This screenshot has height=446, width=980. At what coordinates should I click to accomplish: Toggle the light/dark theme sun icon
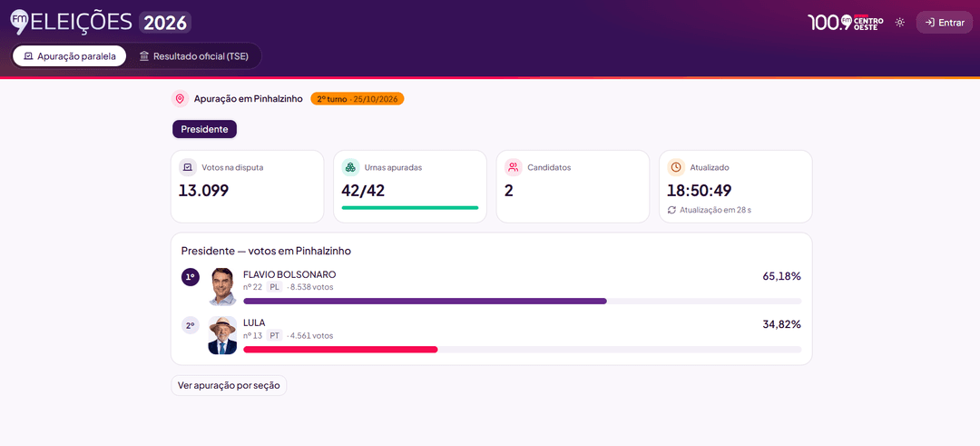[x=900, y=23]
